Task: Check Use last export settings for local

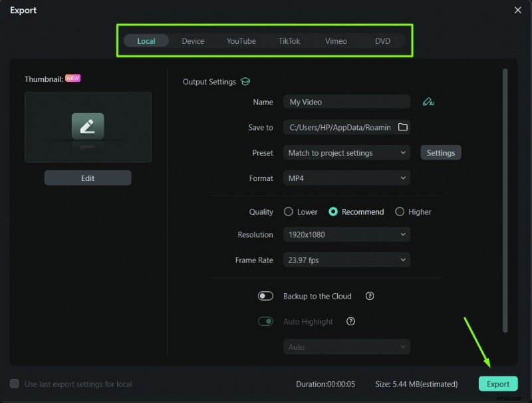Action: [15, 384]
